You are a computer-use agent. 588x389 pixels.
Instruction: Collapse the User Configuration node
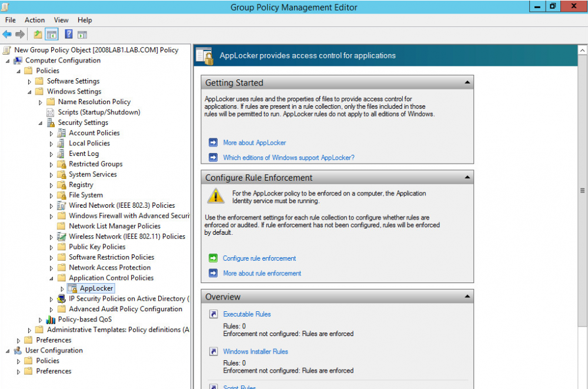tap(8, 351)
